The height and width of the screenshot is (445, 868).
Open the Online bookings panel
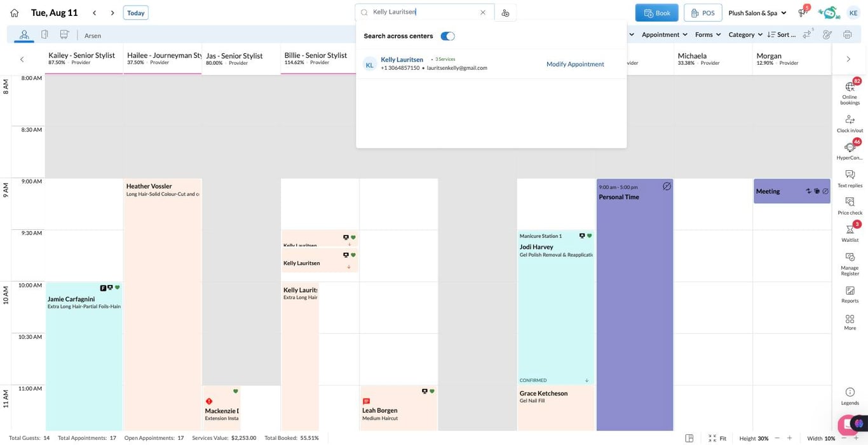point(850,92)
